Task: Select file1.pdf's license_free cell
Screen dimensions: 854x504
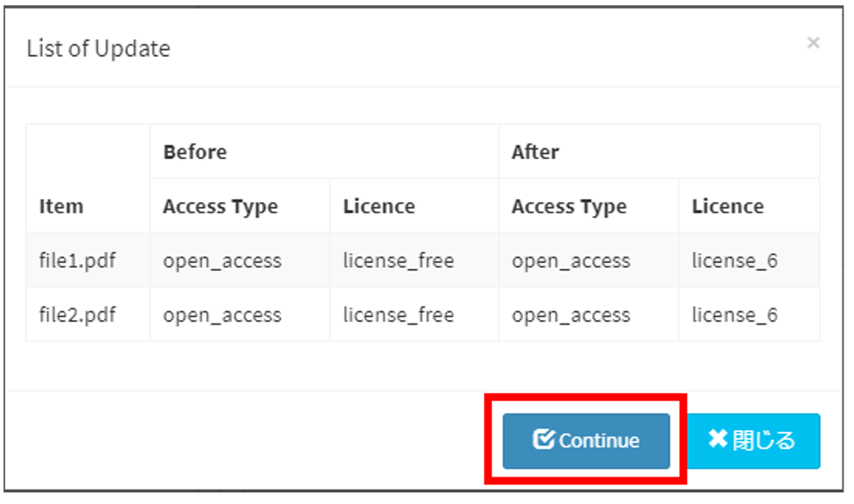Action: coord(399,260)
